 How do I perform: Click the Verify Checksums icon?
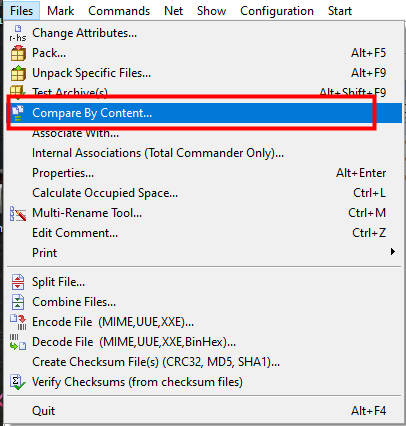(18, 382)
